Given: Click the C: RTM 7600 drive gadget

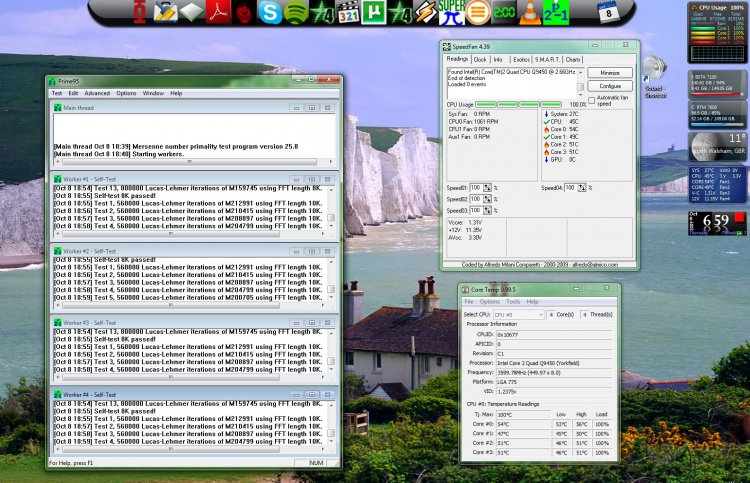Looking at the screenshot, I should (x=717, y=114).
